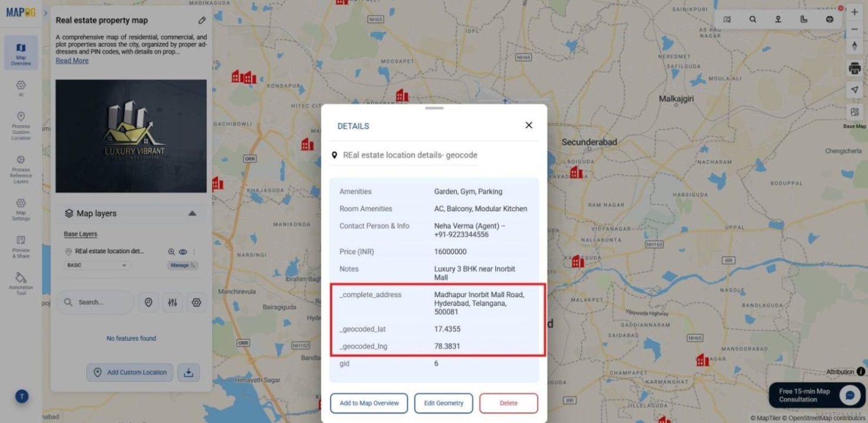This screenshot has height=423, width=868.
Task: Toggle the compass orientation on the map
Action: click(856, 45)
